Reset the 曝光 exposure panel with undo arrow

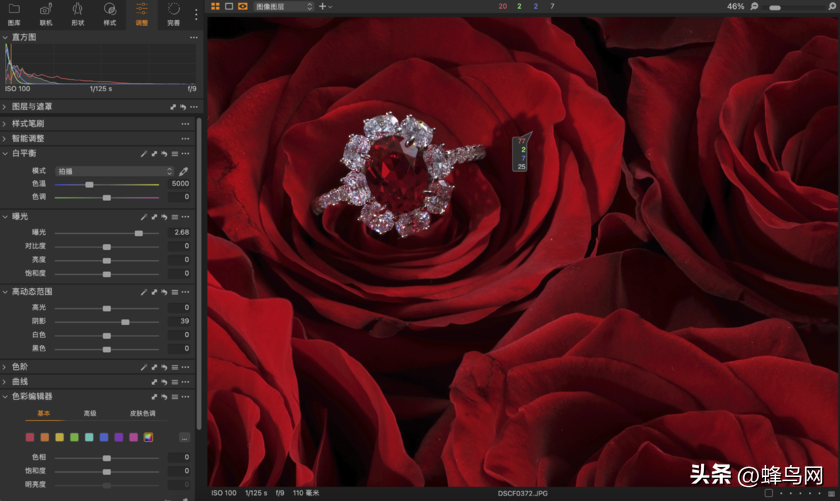tap(164, 217)
